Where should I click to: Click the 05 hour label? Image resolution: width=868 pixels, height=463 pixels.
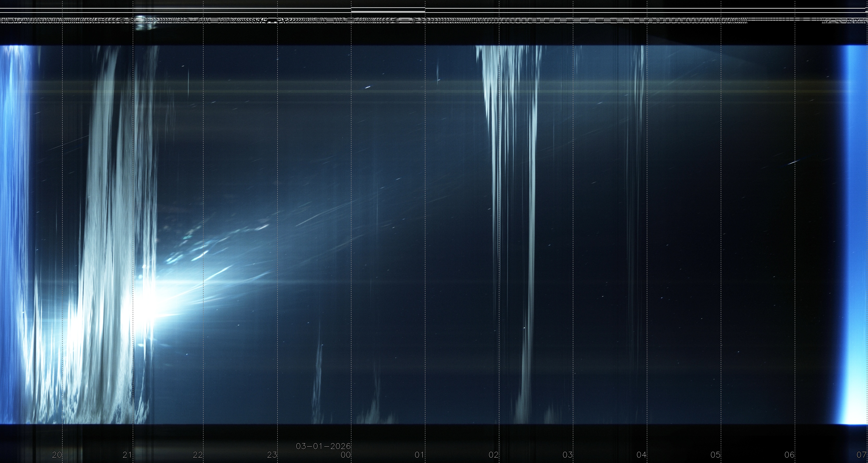click(715, 455)
